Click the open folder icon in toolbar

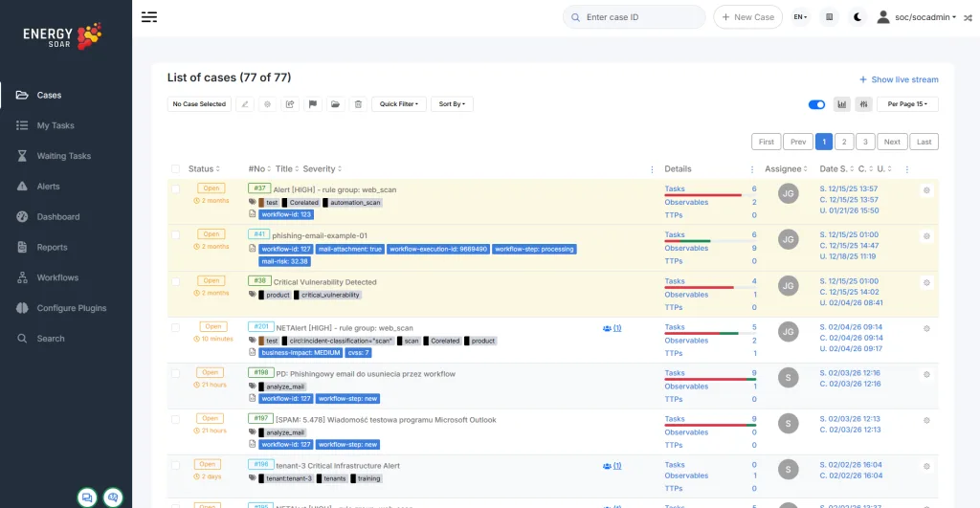point(335,104)
